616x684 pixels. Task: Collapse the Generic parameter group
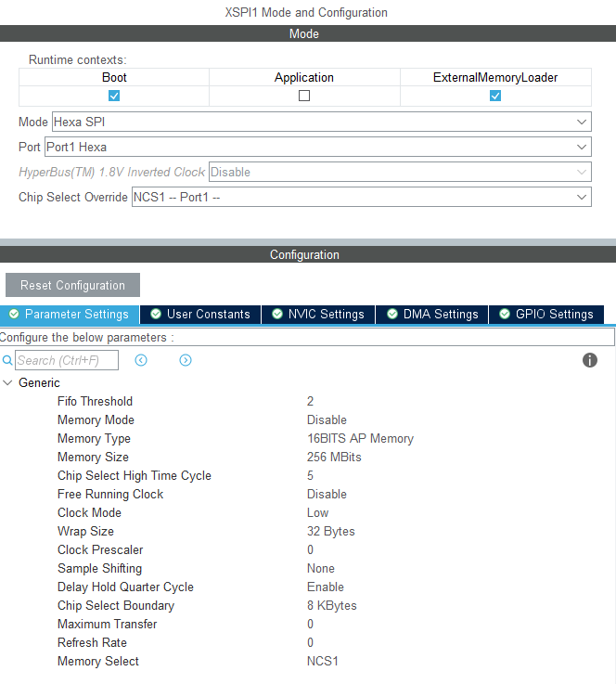click(7, 383)
